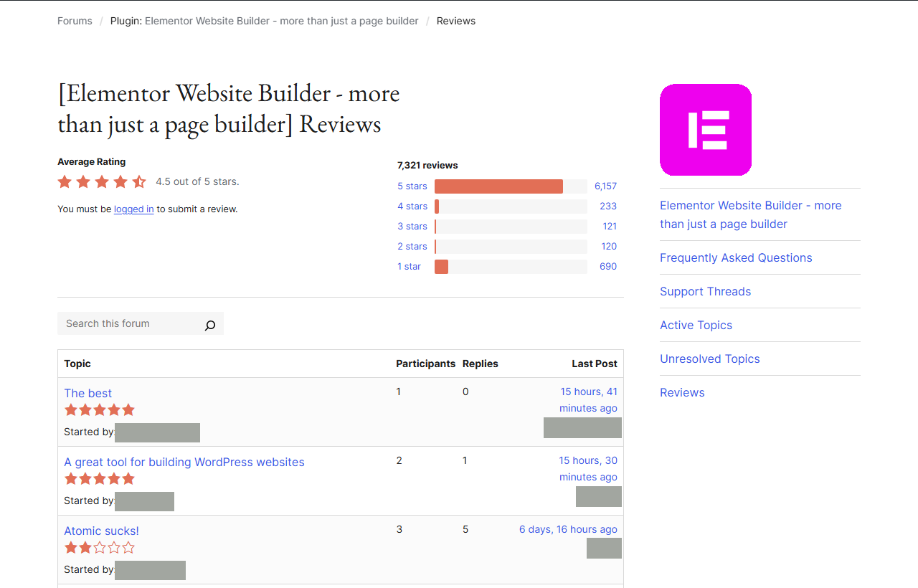Click the Replies column header
The width and height of the screenshot is (918, 588).
[481, 364]
